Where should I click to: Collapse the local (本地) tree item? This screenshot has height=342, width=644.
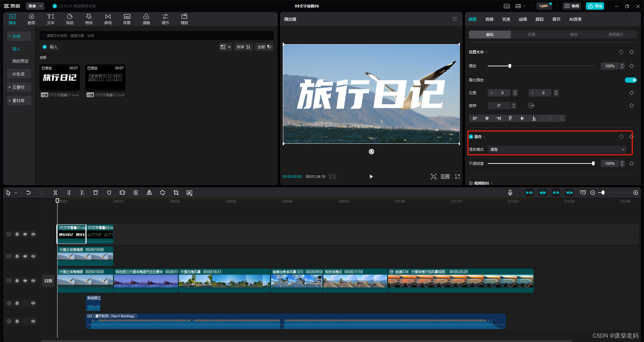[19, 36]
